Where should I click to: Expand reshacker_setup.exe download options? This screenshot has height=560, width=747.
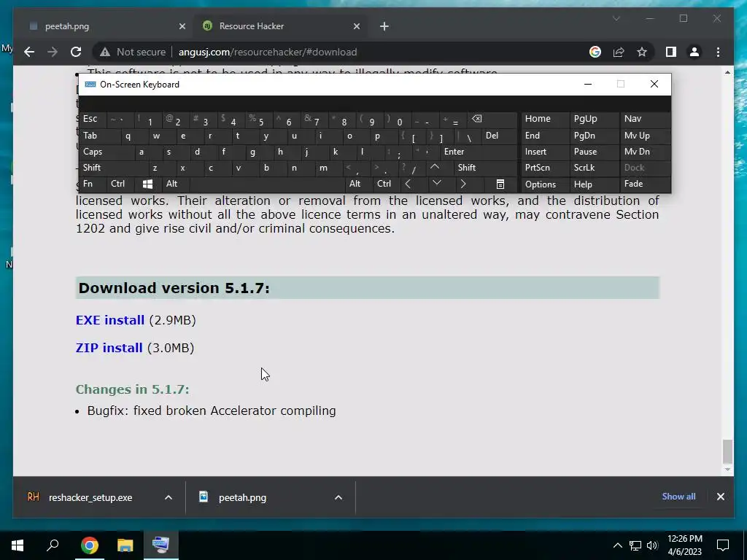pos(169,497)
